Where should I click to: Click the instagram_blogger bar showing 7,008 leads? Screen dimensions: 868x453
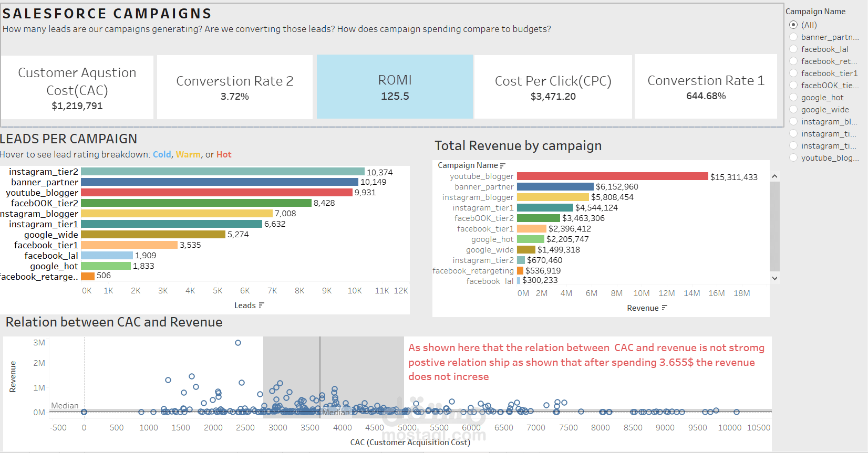click(177, 214)
